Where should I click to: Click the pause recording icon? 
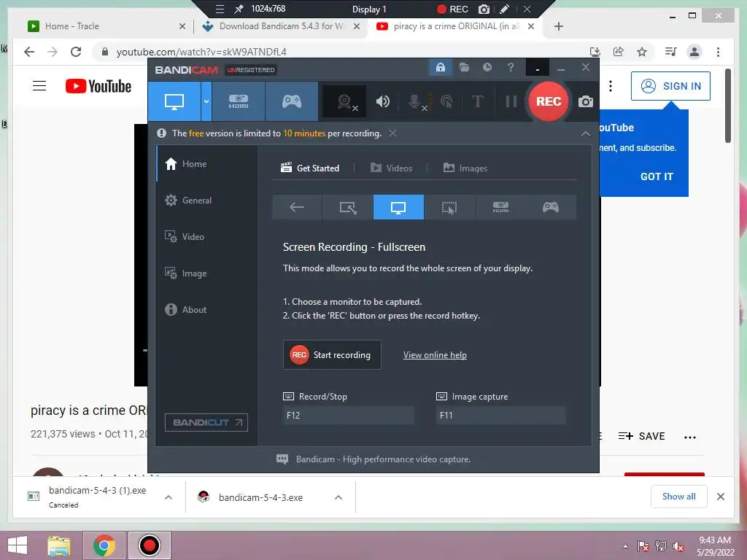coord(511,101)
